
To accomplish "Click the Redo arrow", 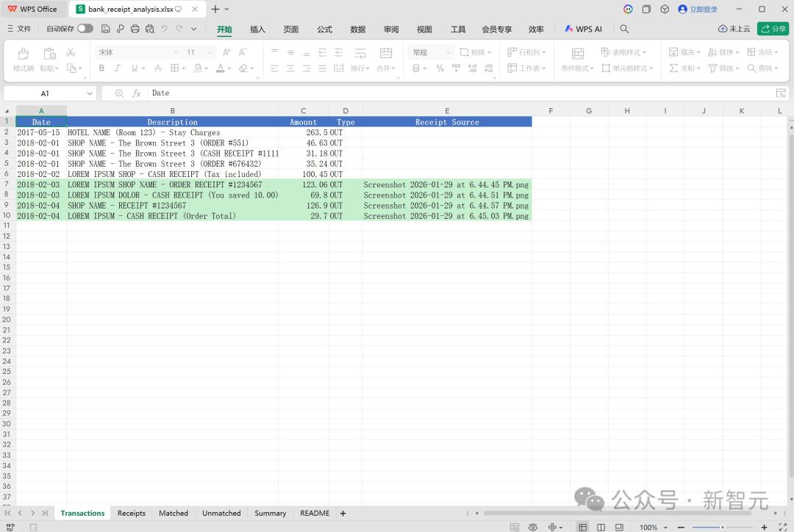I will 179,29.
